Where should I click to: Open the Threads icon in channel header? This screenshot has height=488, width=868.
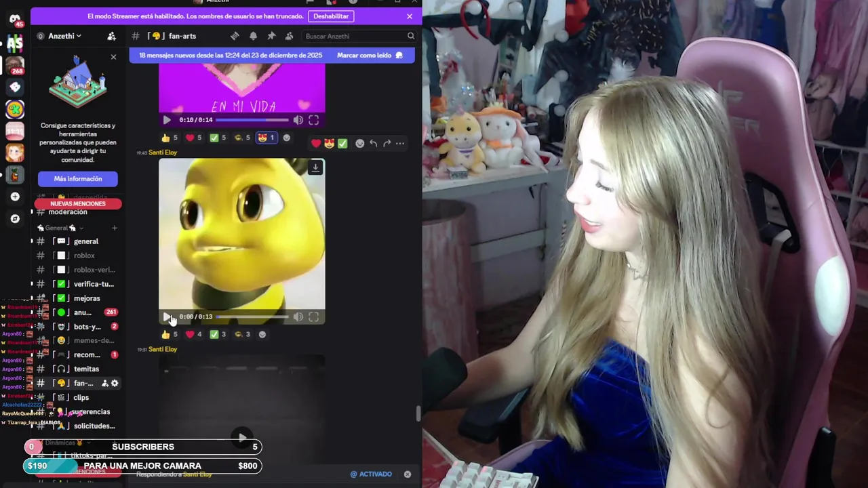pyautogui.click(x=235, y=36)
